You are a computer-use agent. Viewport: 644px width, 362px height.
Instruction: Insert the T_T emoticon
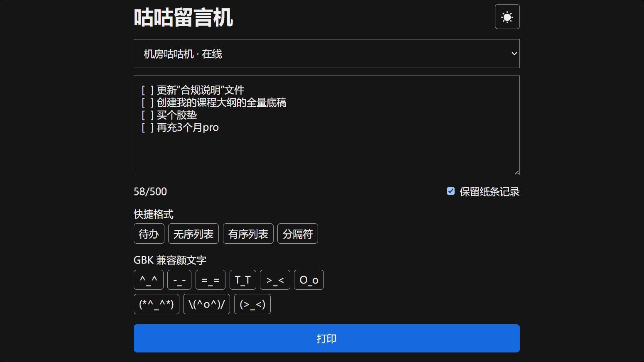click(242, 280)
